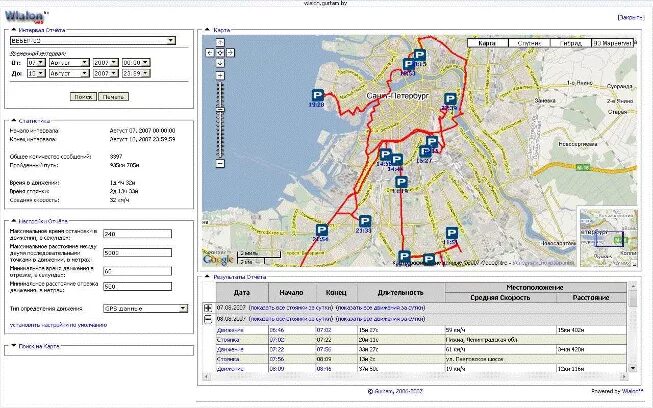
Task: Click the map zoom slider handle
Action: [x=220, y=110]
